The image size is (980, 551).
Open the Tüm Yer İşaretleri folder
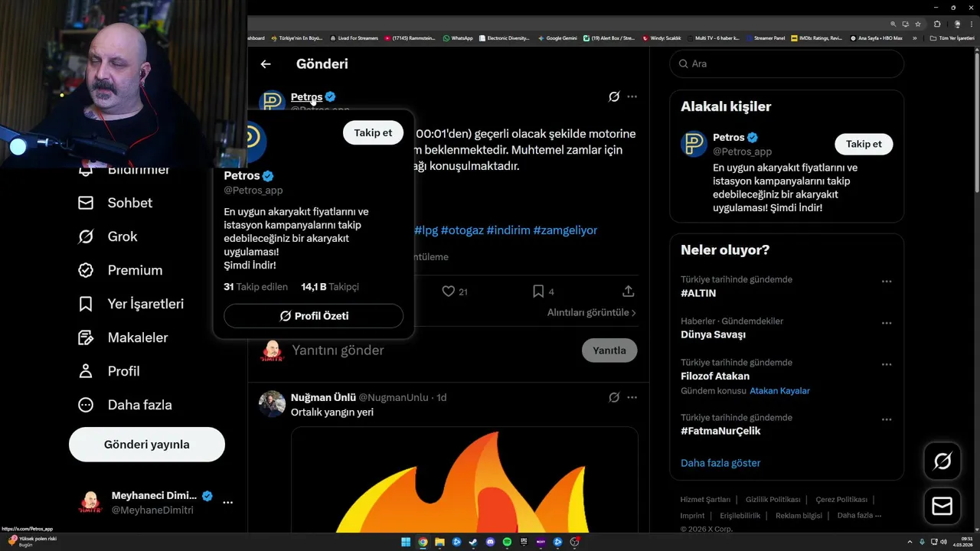pos(952,38)
